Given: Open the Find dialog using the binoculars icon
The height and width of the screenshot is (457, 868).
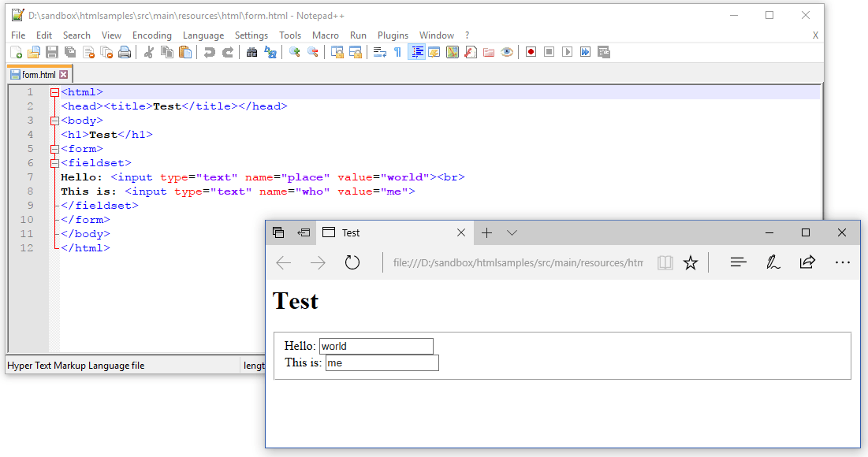Looking at the screenshot, I should 251,52.
